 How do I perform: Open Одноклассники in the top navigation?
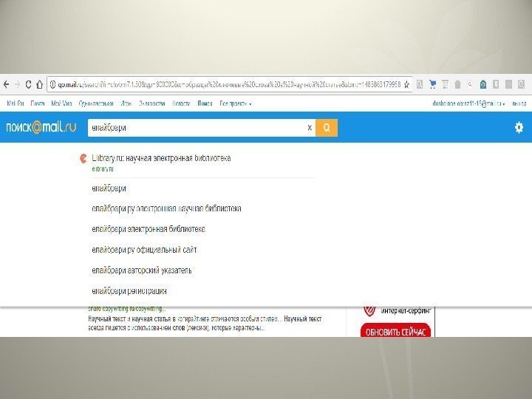click(x=96, y=103)
